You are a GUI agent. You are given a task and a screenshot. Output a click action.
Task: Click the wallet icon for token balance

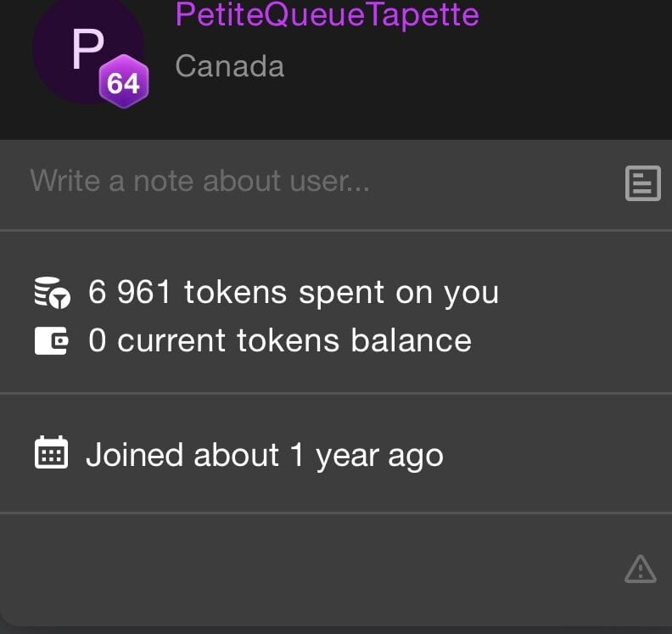(51, 340)
